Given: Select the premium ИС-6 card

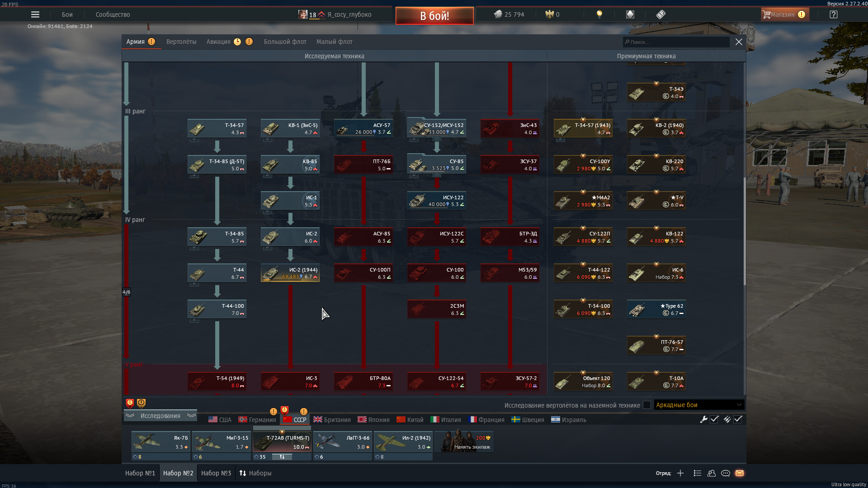Looking at the screenshot, I should click(656, 273).
